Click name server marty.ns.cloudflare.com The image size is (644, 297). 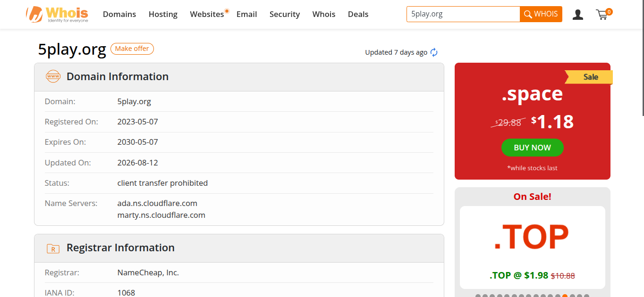(x=161, y=215)
